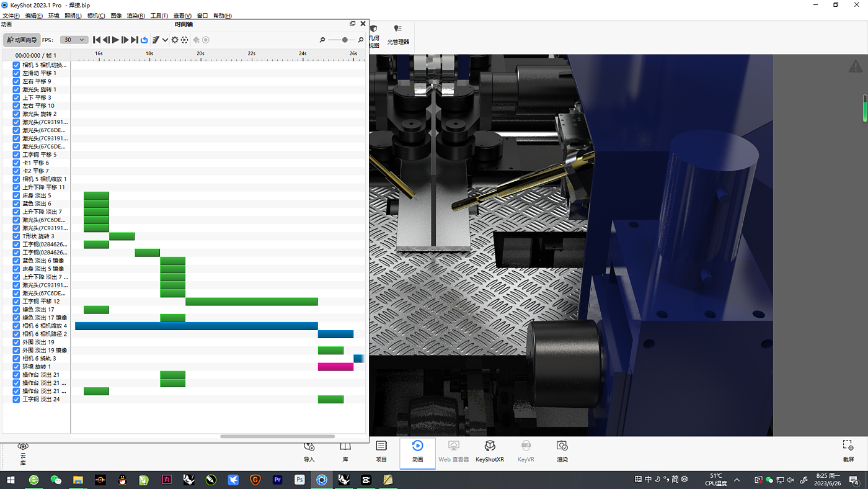Uncheck the 激光头 旋转 1 animation
The image size is (868, 489).
17,89
